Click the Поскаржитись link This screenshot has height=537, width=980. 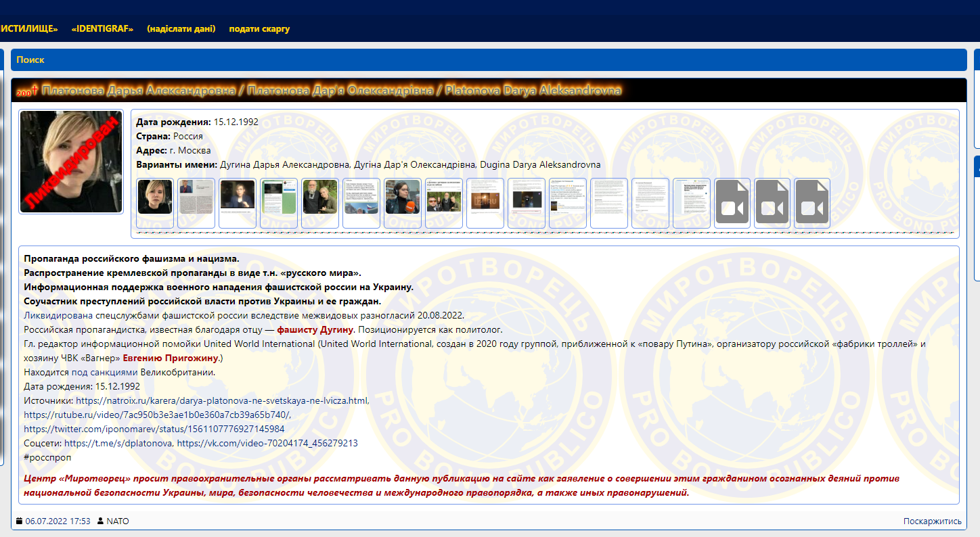tap(933, 521)
